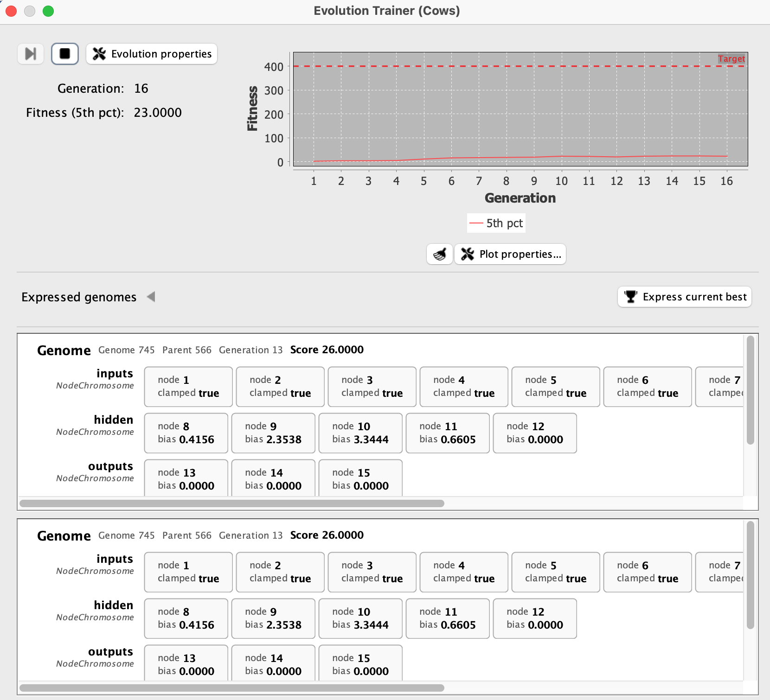The height and width of the screenshot is (700, 770).
Task: Select hidden node 12 in second genome
Action: click(535, 618)
